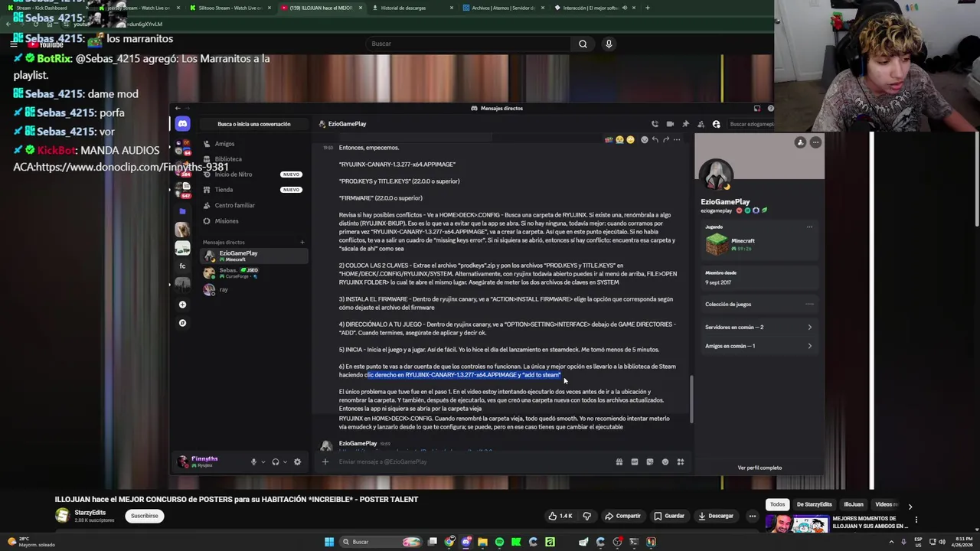980x551 pixels.
Task: Add reaction emoji to hovered message
Action: click(644, 140)
